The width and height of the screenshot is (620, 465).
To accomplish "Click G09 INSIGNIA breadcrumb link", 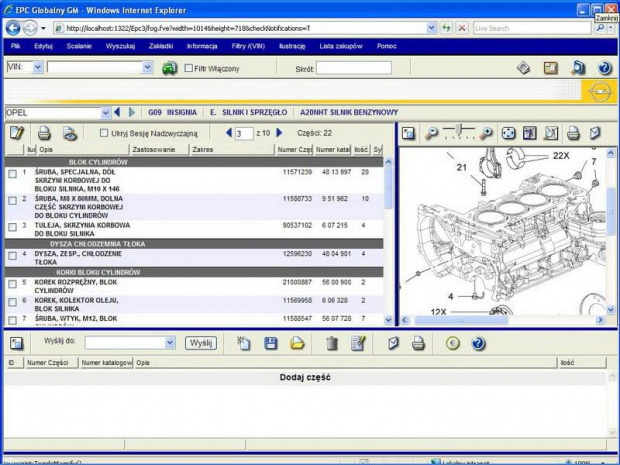I will [172, 112].
